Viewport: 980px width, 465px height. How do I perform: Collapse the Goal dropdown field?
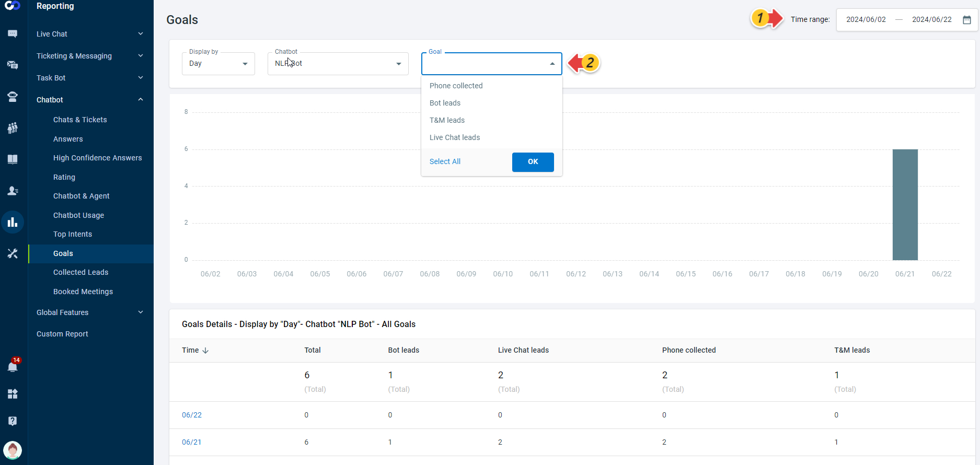[492, 64]
